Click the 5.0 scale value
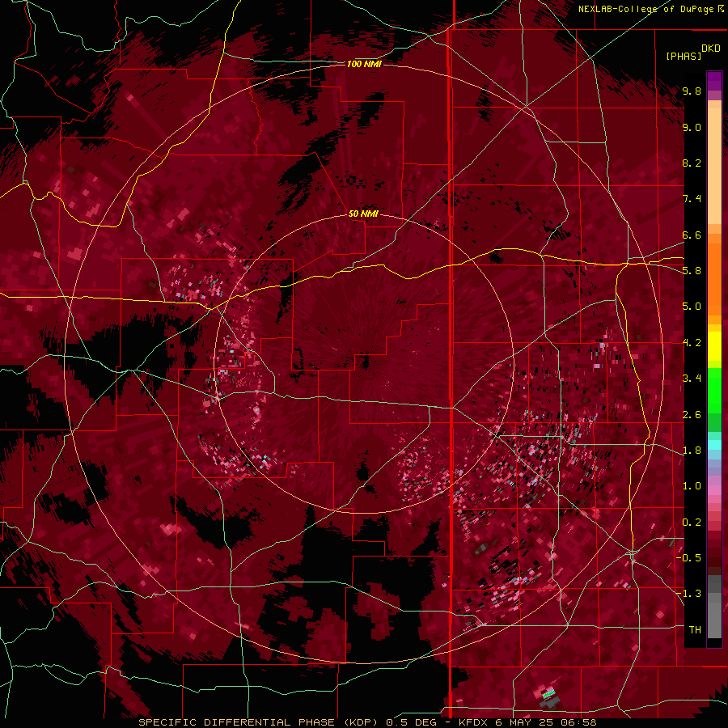This screenshot has width=728, height=728. [692, 307]
